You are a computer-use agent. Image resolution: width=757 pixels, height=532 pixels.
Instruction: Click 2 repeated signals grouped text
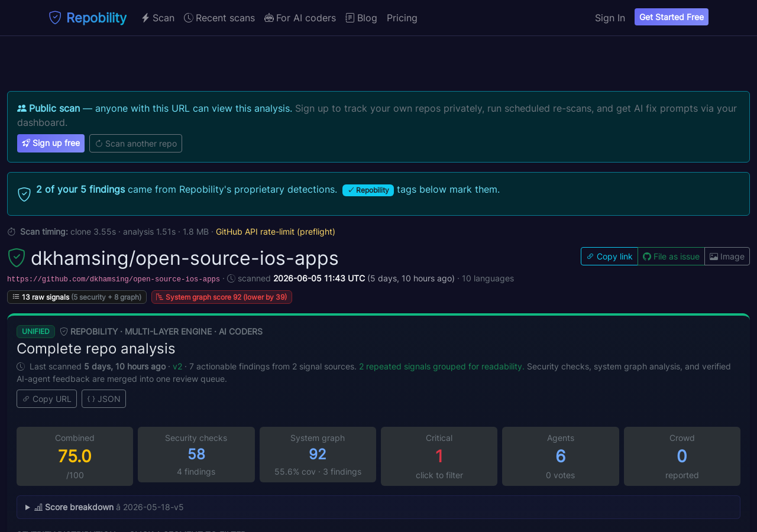tap(441, 366)
